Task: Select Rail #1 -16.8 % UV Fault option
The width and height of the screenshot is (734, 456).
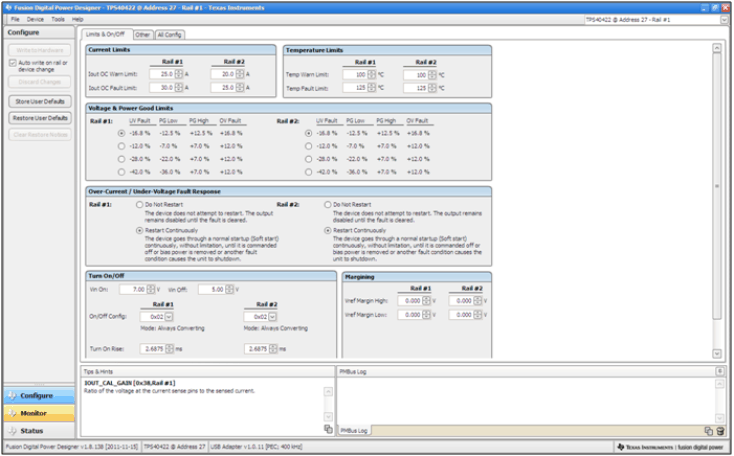Action: [121, 133]
